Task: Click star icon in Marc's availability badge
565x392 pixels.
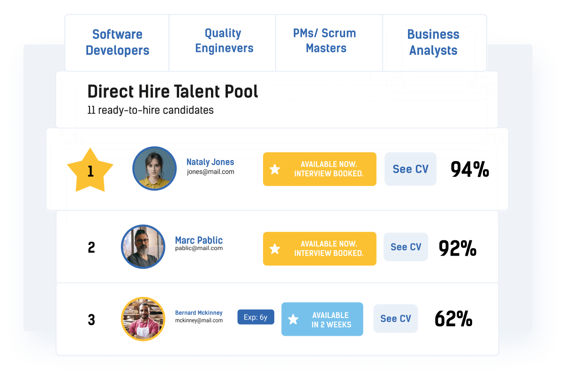Action: click(275, 249)
